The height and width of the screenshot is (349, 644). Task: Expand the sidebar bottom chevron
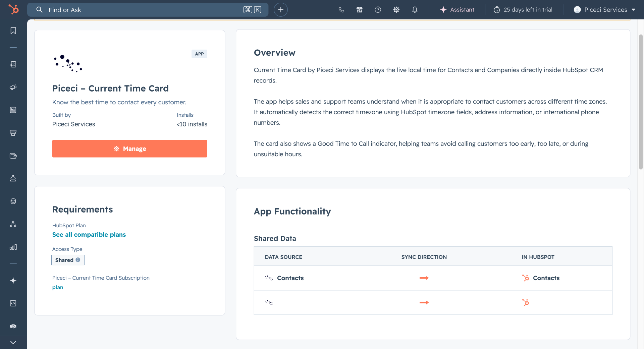pos(13,343)
